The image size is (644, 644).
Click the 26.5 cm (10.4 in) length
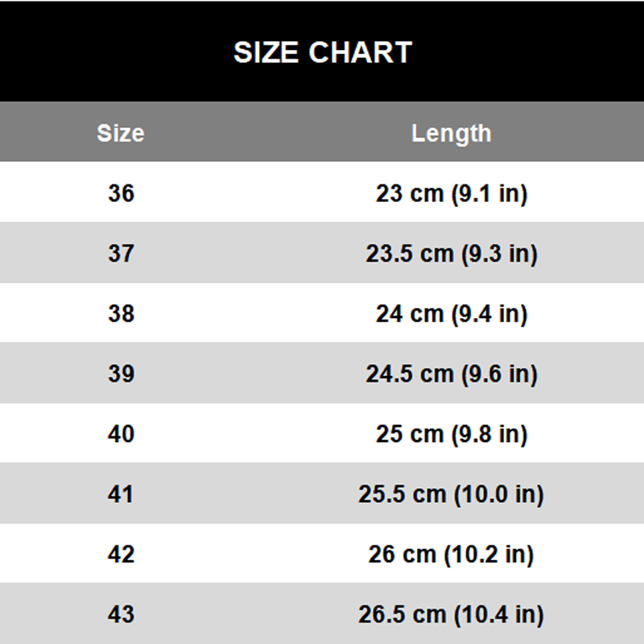point(451,614)
